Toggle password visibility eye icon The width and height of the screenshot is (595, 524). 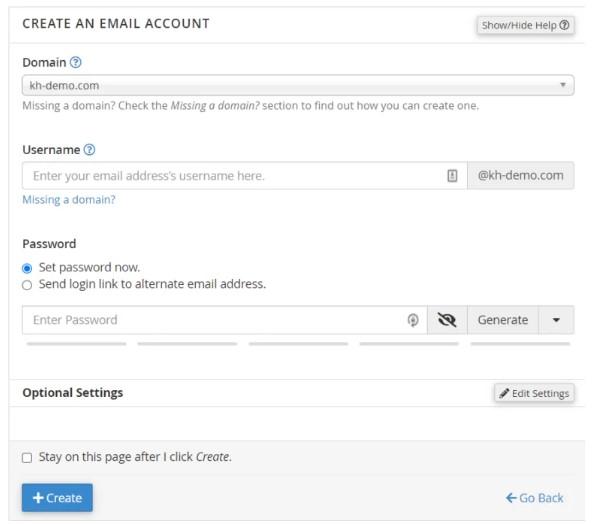[x=447, y=320]
